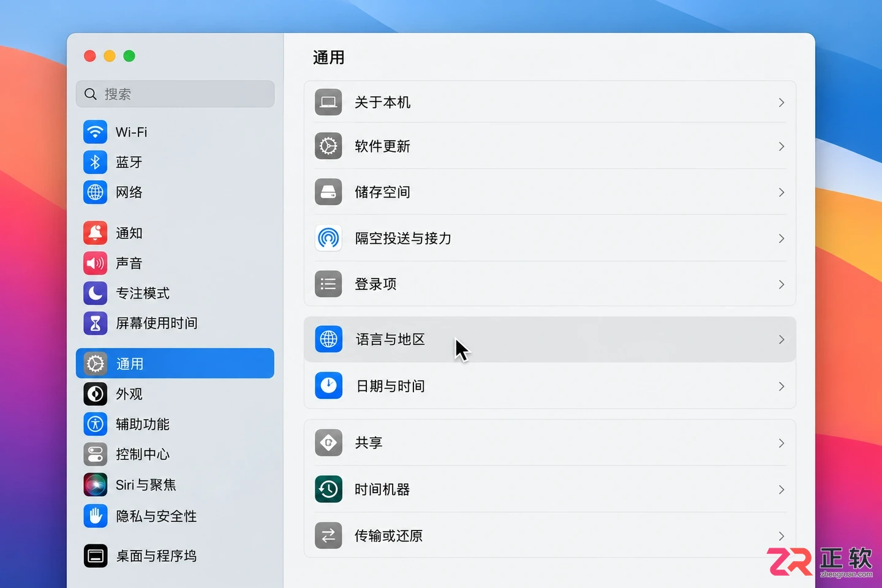The height and width of the screenshot is (588, 882).
Task: Open the 日期与时间 label
Action: 390,386
